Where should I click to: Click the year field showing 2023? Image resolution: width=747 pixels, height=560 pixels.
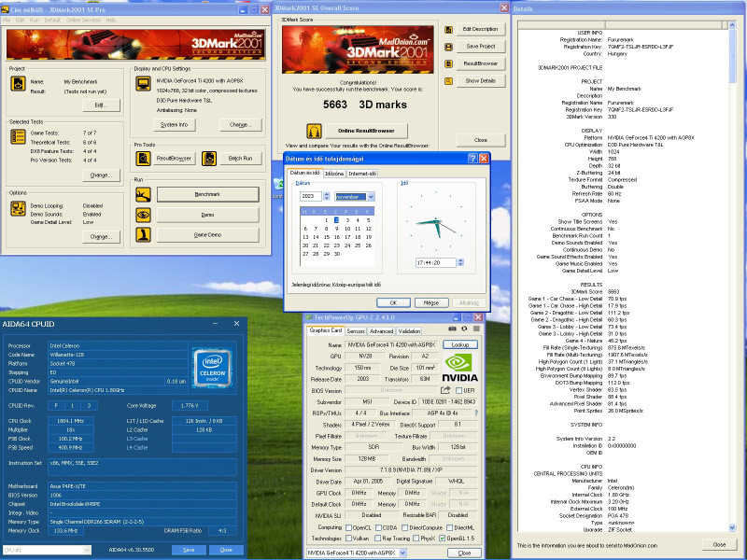(311, 196)
